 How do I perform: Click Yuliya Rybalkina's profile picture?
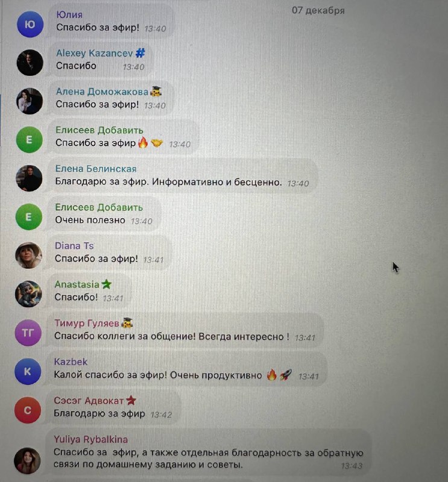pos(27,460)
